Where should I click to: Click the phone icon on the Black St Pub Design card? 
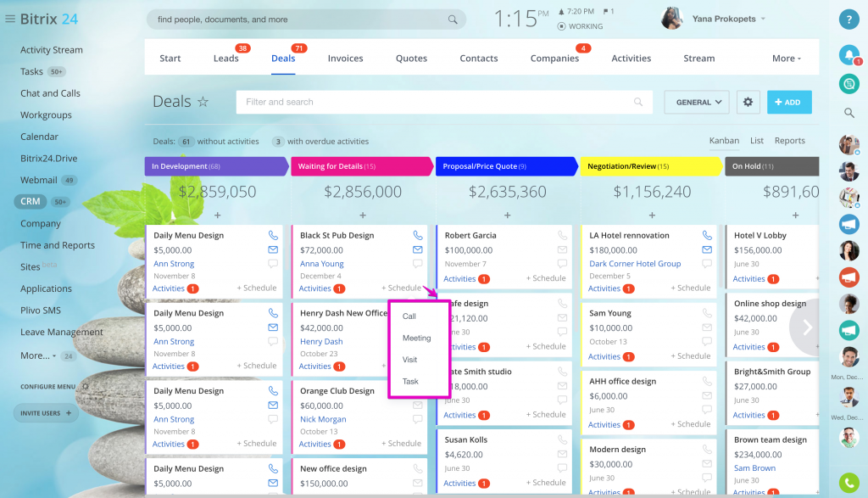click(x=417, y=236)
